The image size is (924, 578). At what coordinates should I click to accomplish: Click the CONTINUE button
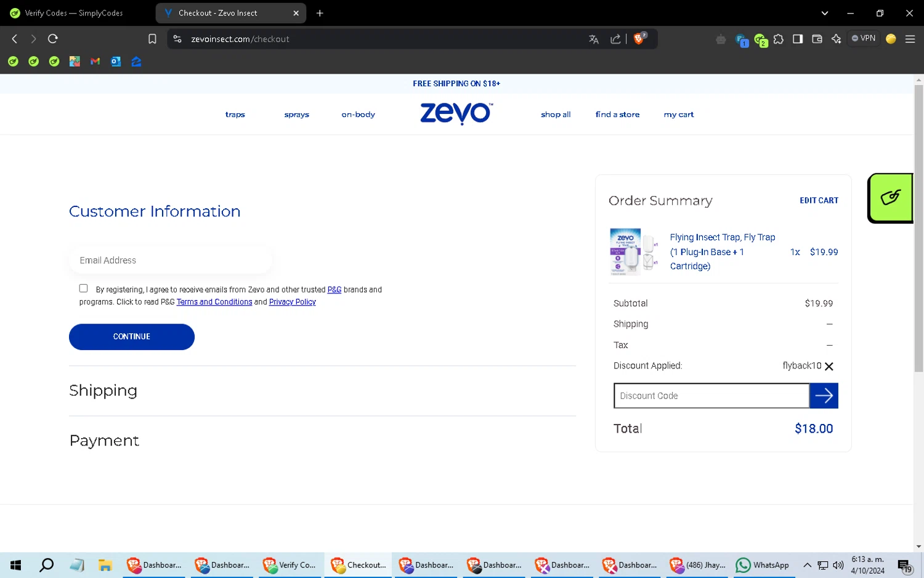coord(132,336)
